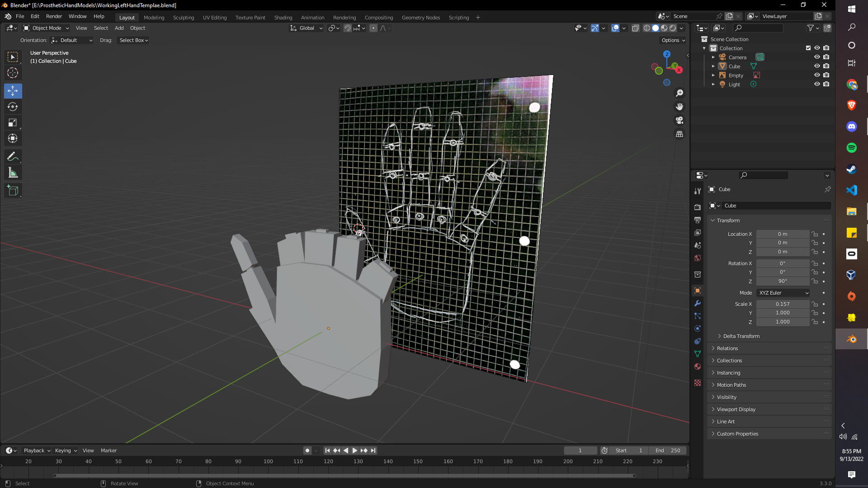Expand the Relations panel
The height and width of the screenshot is (488, 868).
[x=727, y=348]
